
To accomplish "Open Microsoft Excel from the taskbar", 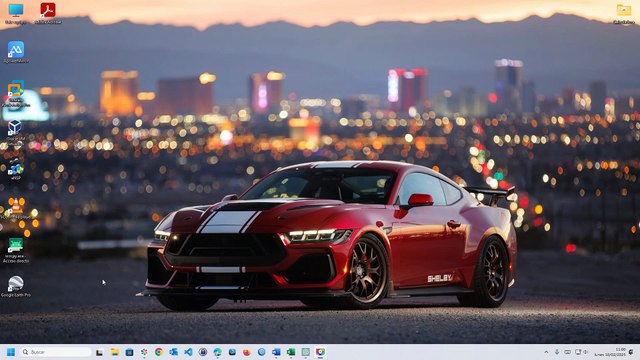I will (x=291, y=352).
